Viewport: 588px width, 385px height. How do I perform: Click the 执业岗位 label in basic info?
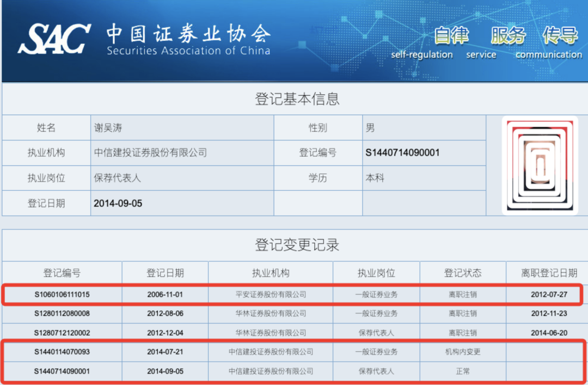[46, 178]
